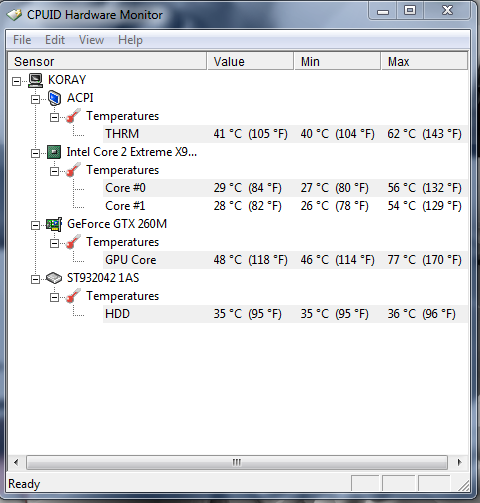The image size is (480, 503).
Task: Click the scroll left arrow
Action: coord(16,462)
